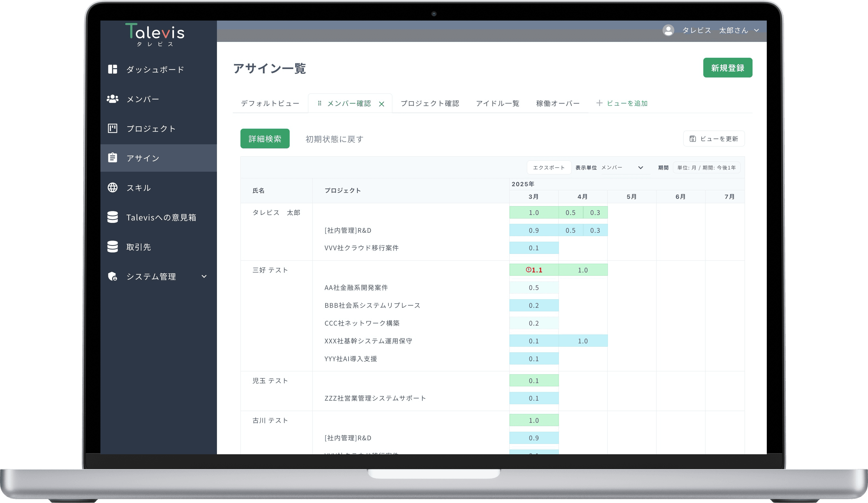Click YYY社AI導入支援 project row
The width and height of the screenshot is (868, 503).
click(x=351, y=359)
